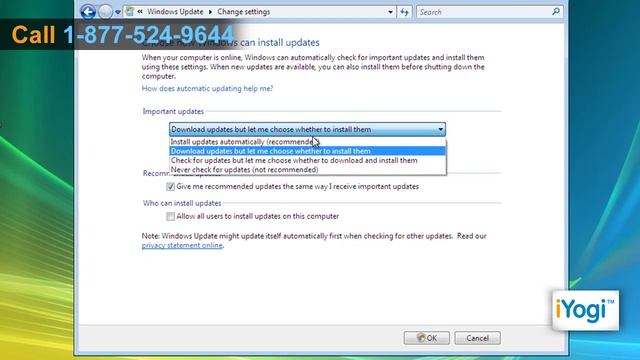Click the Cancel button
The image size is (640, 360).
coord(478,338)
